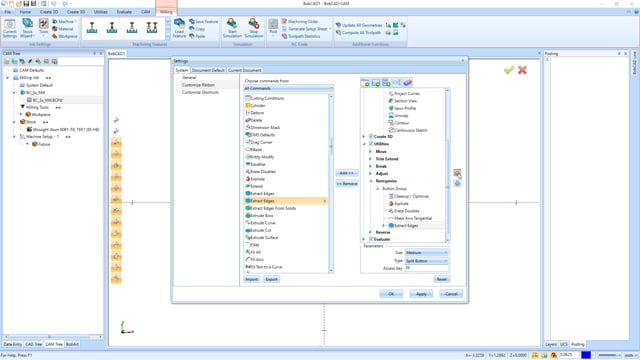The width and height of the screenshot is (640, 360).
Task: Click the Export button
Action: pyautogui.click(x=271, y=279)
